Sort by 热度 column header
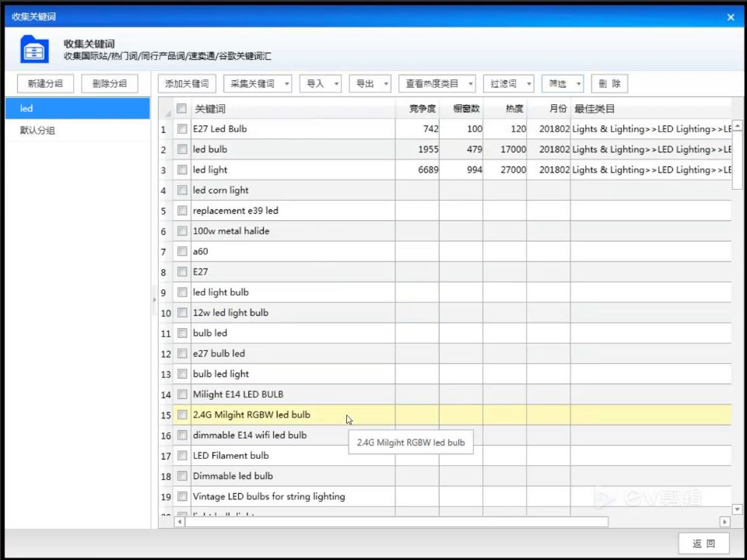Image resolution: width=747 pixels, height=560 pixels. pyautogui.click(x=505, y=109)
